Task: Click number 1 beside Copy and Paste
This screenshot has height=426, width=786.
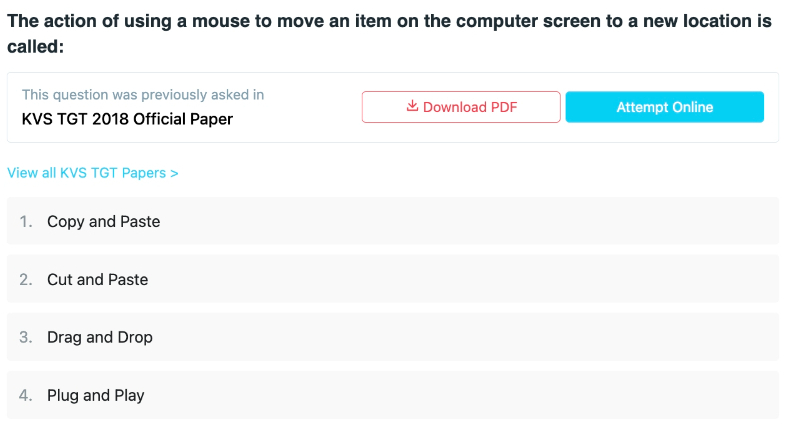Action: [26, 222]
